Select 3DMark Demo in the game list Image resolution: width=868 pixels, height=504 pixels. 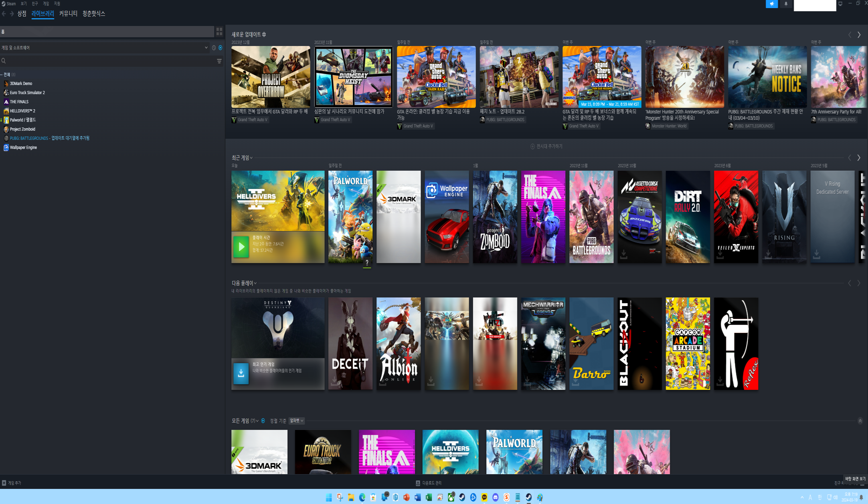click(21, 84)
